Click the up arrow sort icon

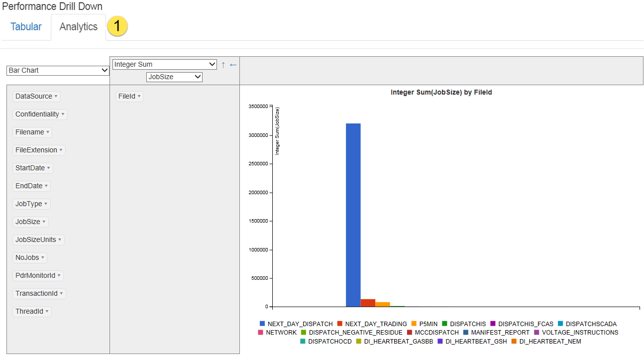[x=223, y=65]
